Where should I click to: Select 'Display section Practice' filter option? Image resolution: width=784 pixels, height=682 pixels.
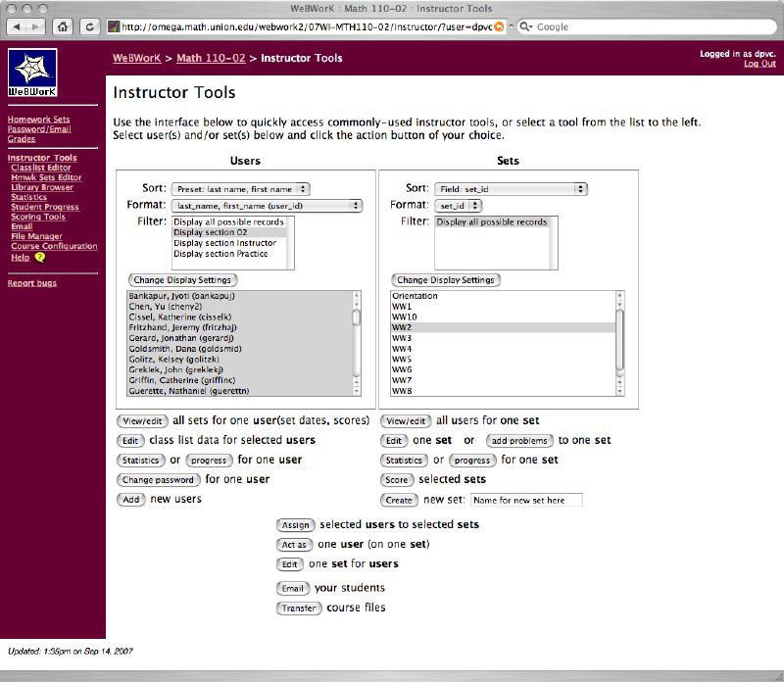(229, 254)
